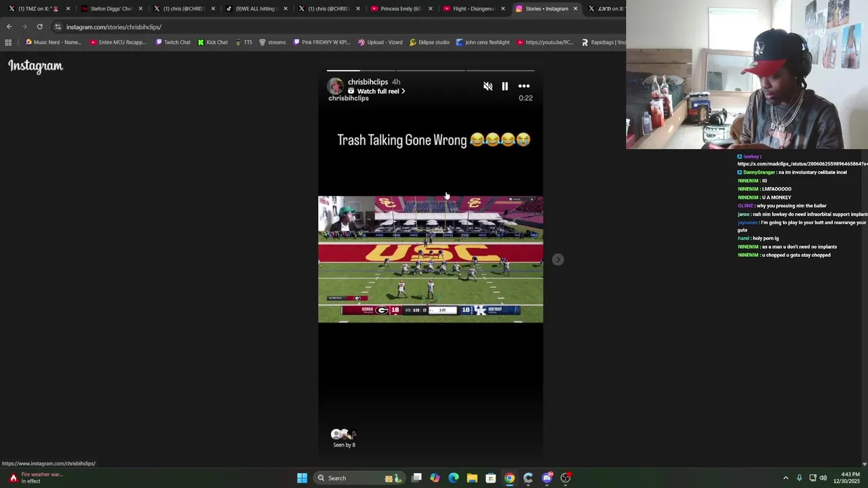Image resolution: width=868 pixels, height=488 pixels.
Task: View site information icon in address bar
Action: click(58, 27)
